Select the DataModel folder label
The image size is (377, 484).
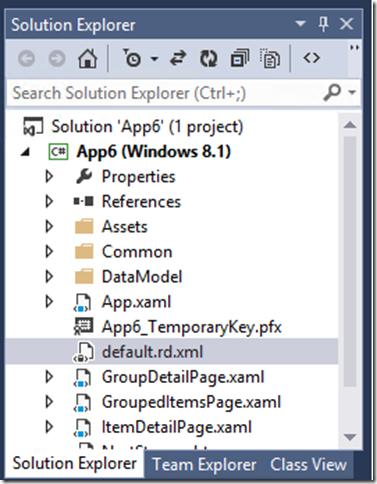point(142,277)
